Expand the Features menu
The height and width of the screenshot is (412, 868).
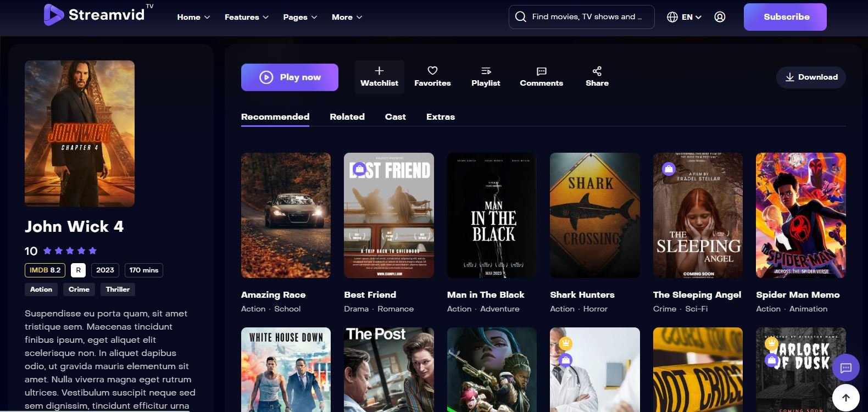point(247,17)
